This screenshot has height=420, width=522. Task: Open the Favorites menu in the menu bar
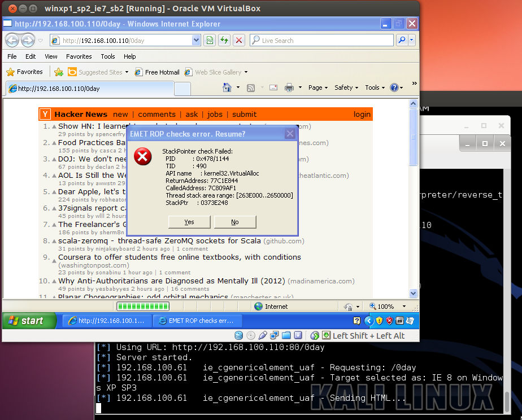(79, 56)
